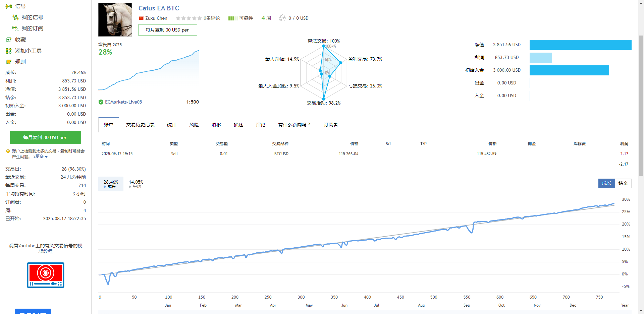
Task: Click the Favorites (收藏) icon
Action: (x=9, y=40)
